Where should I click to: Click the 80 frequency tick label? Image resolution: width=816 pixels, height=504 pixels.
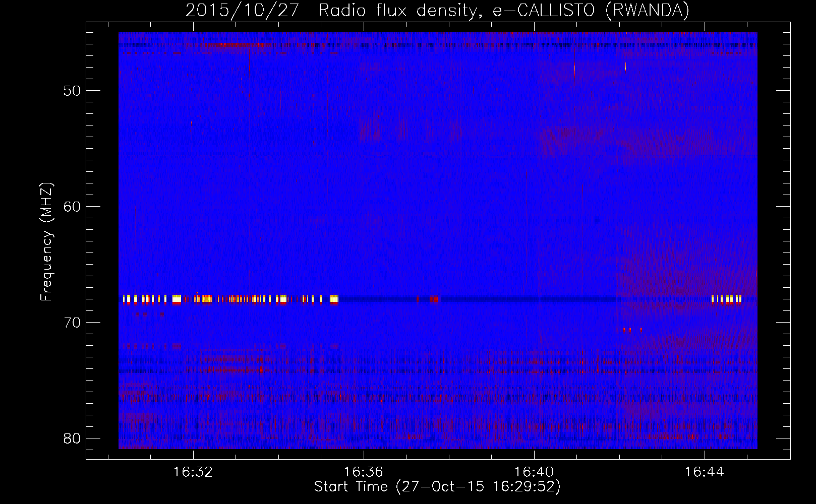point(72,438)
